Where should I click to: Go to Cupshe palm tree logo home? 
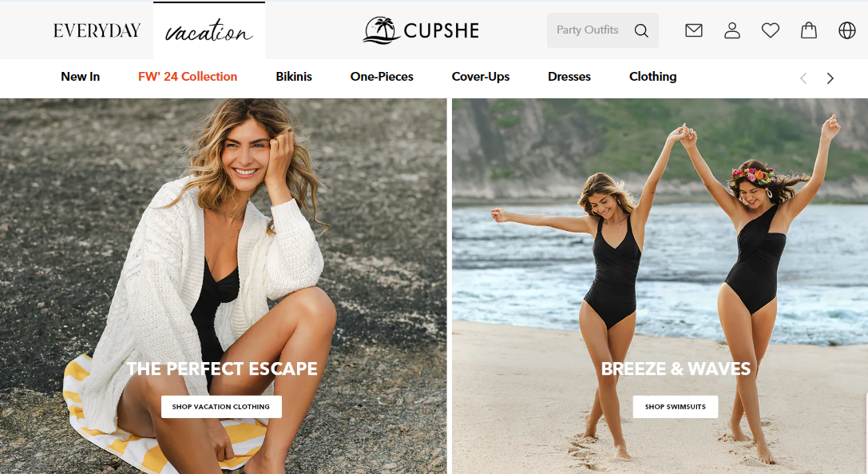click(x=422, y=30)
